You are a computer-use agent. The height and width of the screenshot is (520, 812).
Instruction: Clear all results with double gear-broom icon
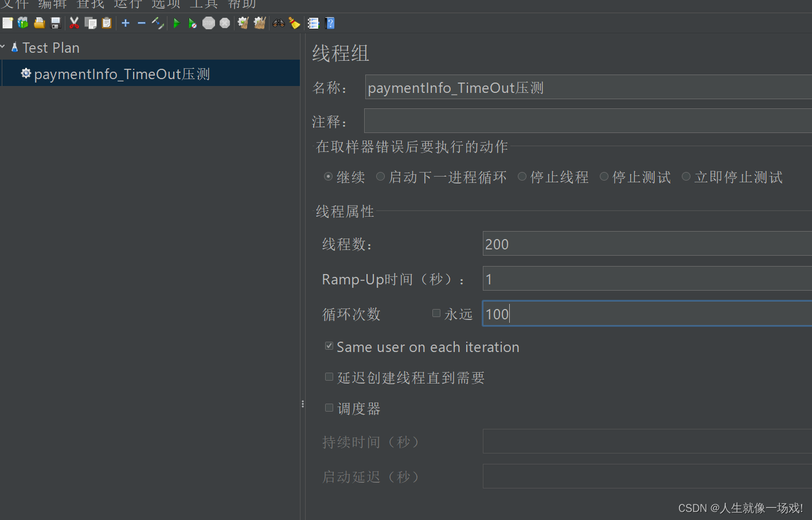[260, 23]
